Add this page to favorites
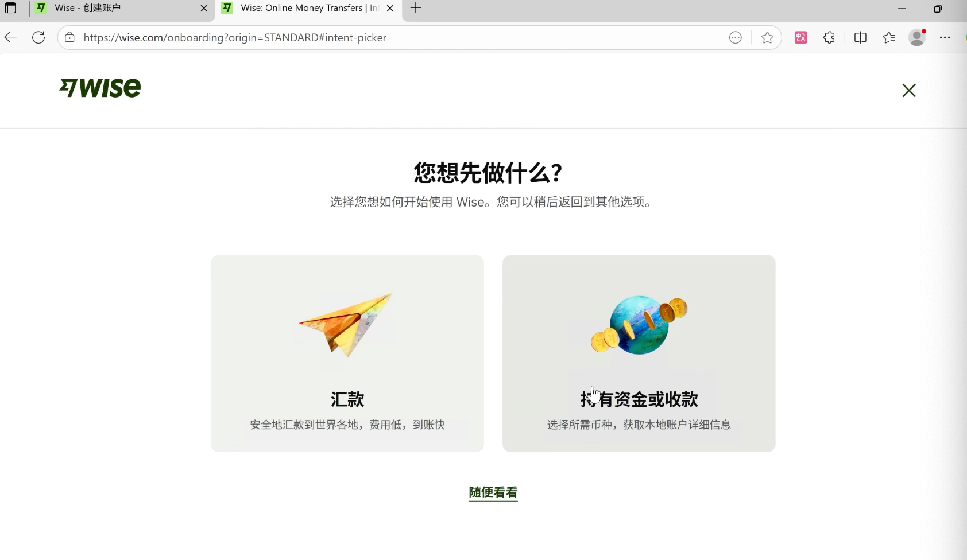 tap(767, 38)
